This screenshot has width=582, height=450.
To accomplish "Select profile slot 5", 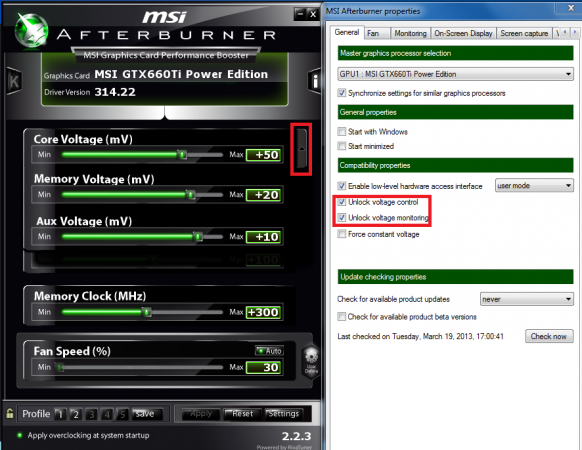I will [x=122, y=414].
